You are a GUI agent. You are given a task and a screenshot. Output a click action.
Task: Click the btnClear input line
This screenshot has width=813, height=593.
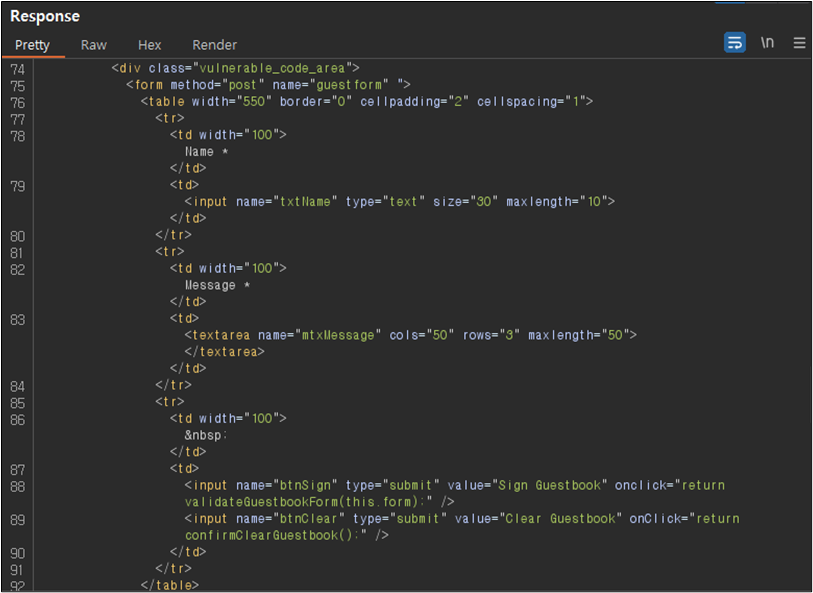coord(462,519)
